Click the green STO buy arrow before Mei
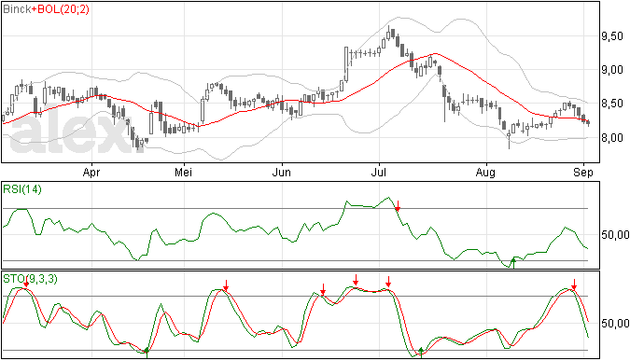 coord(147,353)
